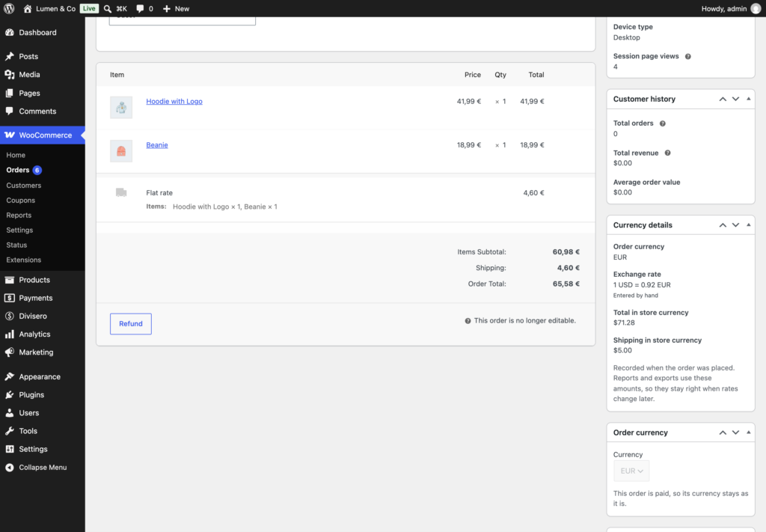Click the Beanie product thumbnail
Image resolution: width=766 pixels, height=532 pixels.
tap(121, 151)
